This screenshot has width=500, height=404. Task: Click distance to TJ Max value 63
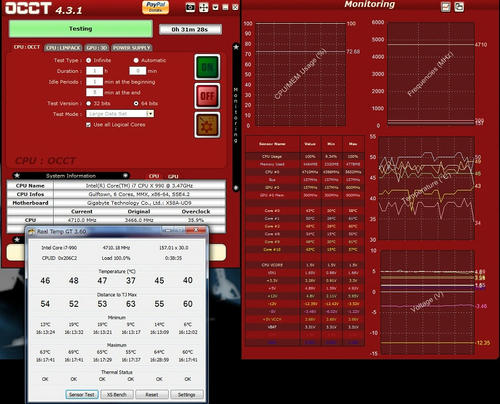[131, 304]
